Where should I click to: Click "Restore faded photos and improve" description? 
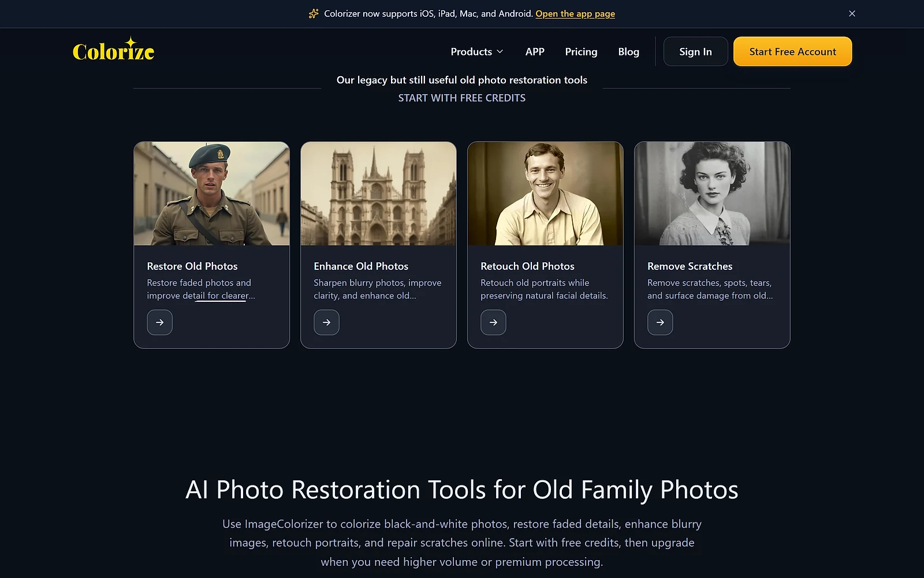coord(201,289)
